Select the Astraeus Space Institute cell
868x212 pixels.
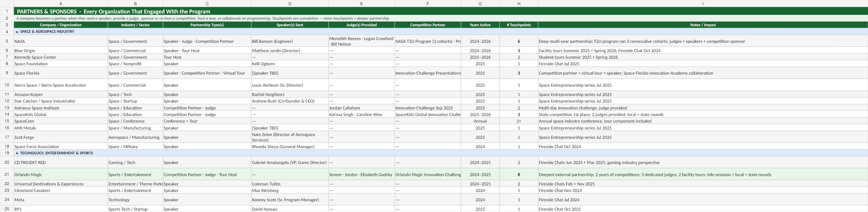tap(61, 108)
